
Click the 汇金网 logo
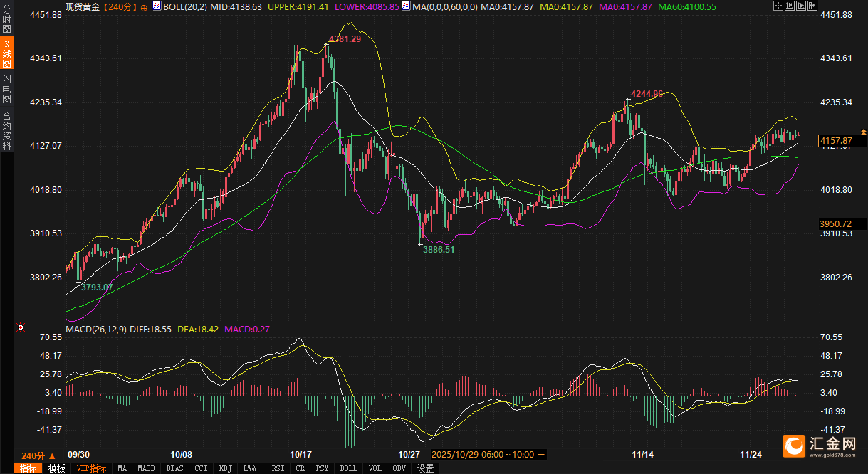pyautogui.click(x=821, y=446)
